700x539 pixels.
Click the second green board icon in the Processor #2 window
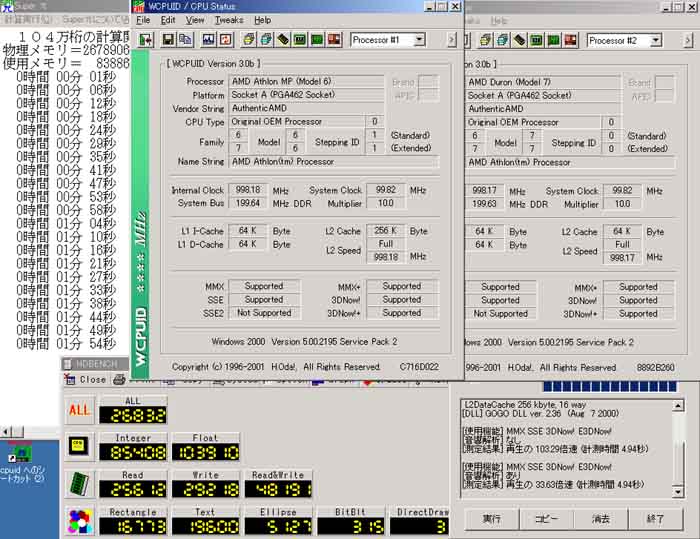pyautogui.click(x=553, y=40)
